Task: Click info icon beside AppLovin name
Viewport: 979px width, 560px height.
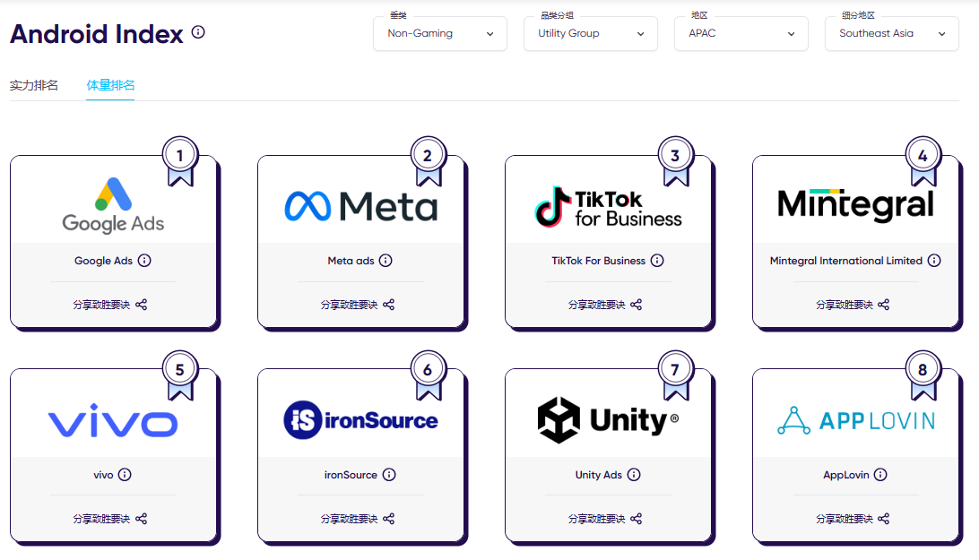Action: (x=881, y=475)
